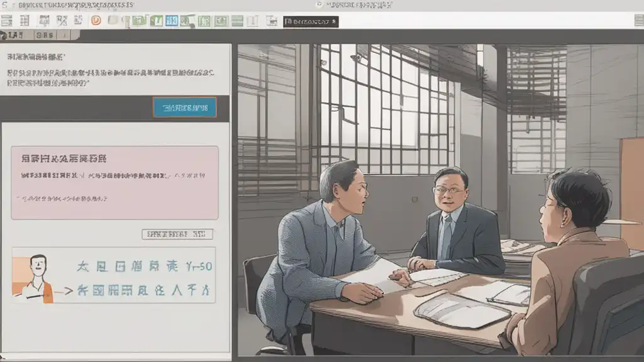Click the man avatar thumbnail in the bottom card
Image resolution: width=644 pixels, height=362 pixels.
coord(34,279)
